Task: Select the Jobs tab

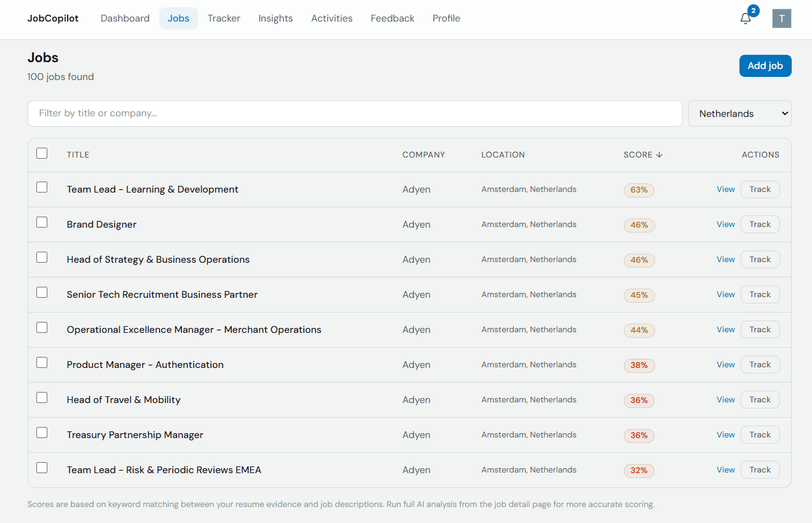Action: 178,18
